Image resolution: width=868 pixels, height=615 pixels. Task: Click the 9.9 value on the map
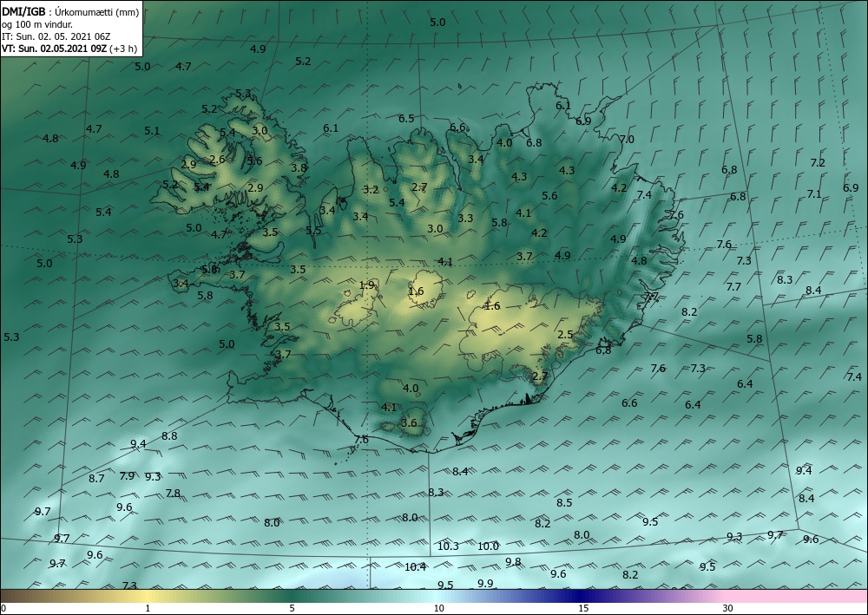pos(485,584)
